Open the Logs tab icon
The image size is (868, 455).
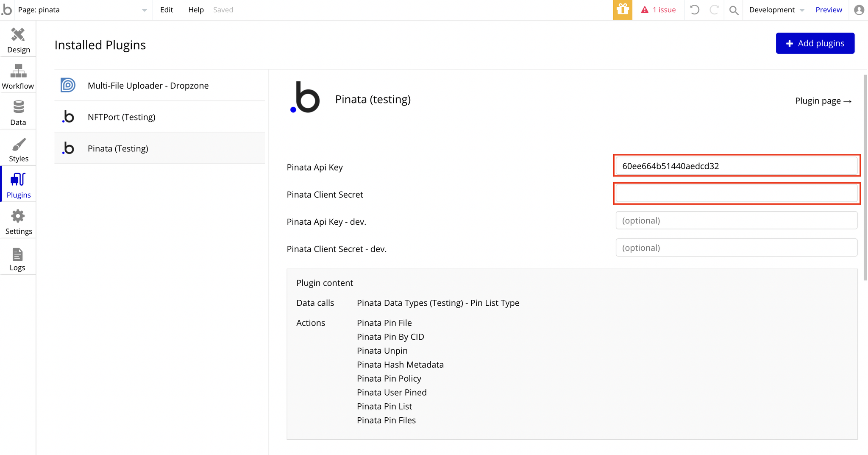[17, 254]
